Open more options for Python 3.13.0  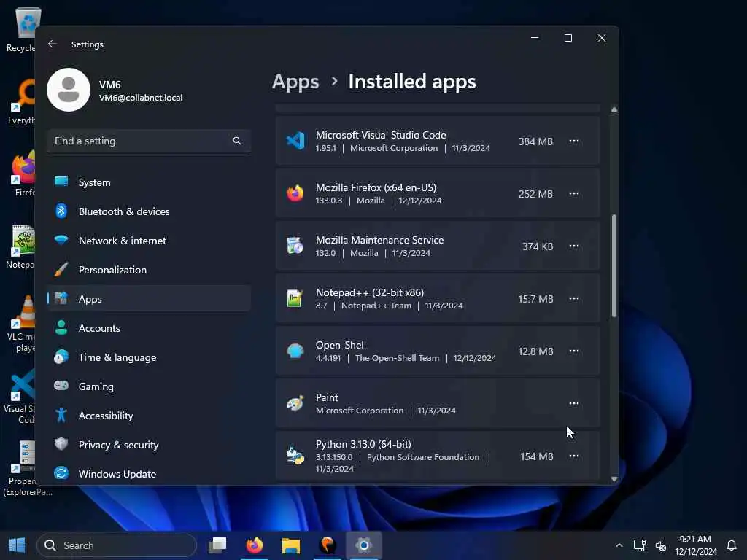573,456
